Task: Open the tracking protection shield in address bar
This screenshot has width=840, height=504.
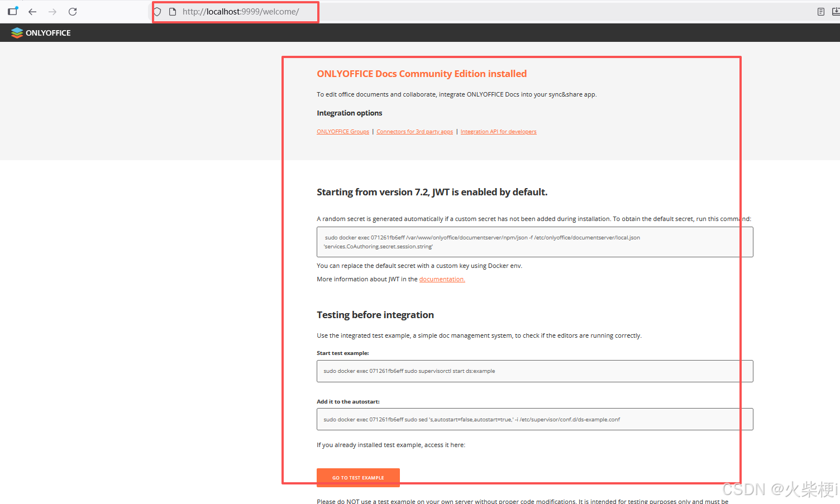Action: tap(157, 11)
